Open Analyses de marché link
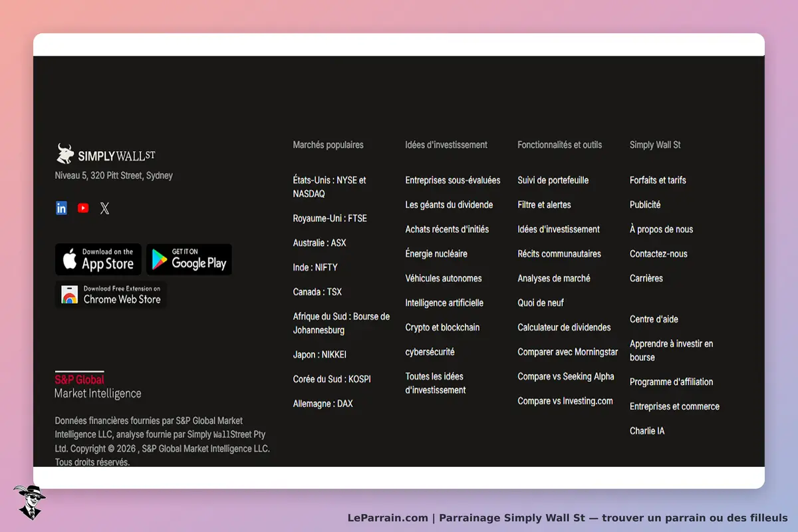The height and width of the screenshot is (532, 798). pos(554,279)
